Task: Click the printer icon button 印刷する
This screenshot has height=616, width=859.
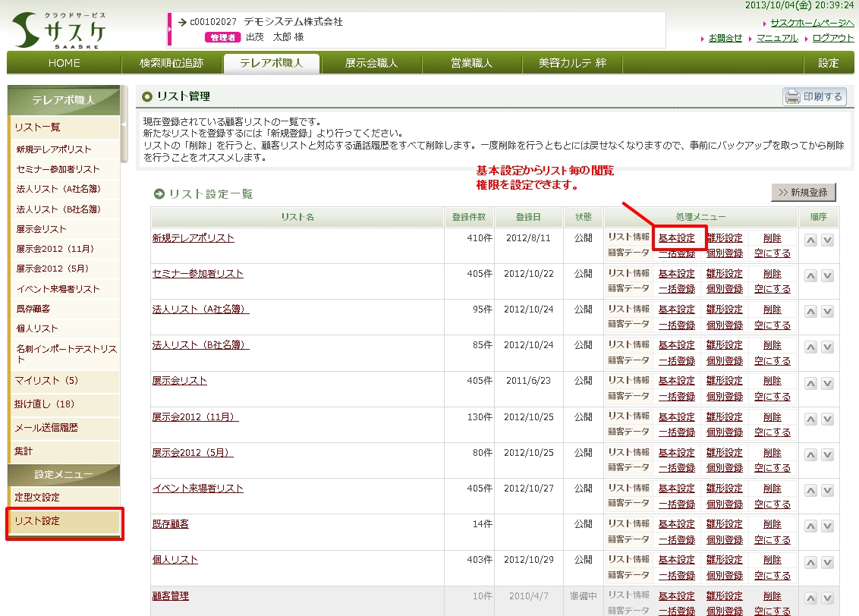Action: (814, 96)
